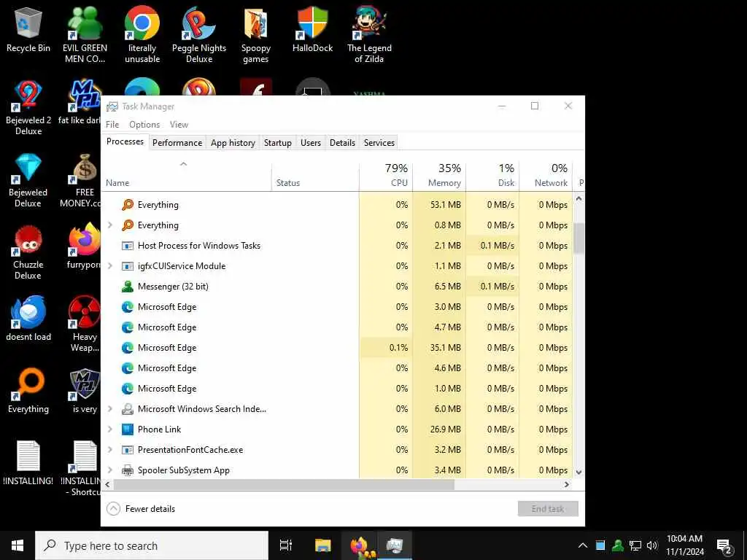Switch to the Performance tab
The width and height of the screenshot is (747, 560).
click(x=177, y=142)
